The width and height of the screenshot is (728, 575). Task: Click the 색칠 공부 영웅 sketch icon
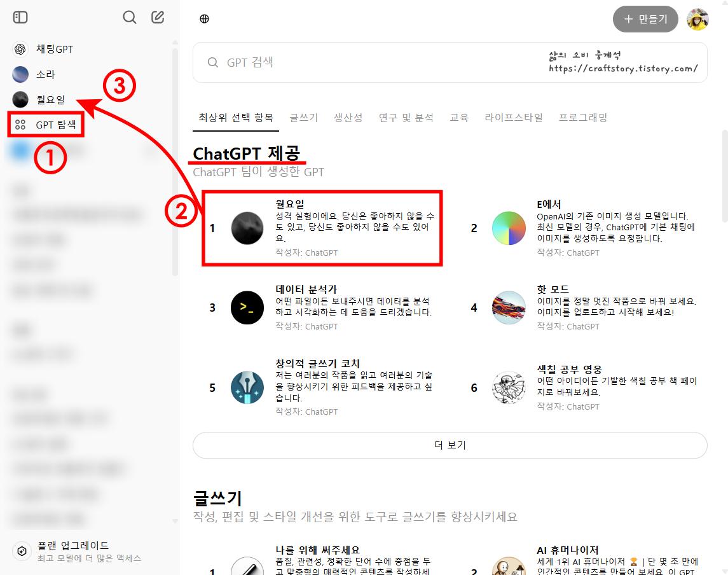pyautogui.click(x=509, y=387)
